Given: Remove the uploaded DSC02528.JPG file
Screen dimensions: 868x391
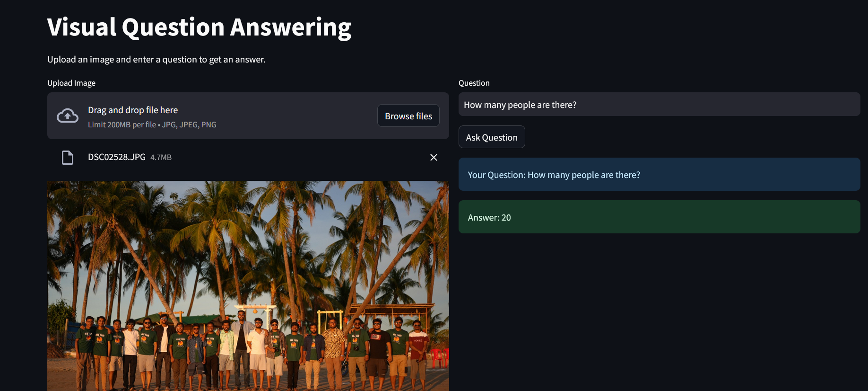Looking at the screenshot, I should point(434,157).
